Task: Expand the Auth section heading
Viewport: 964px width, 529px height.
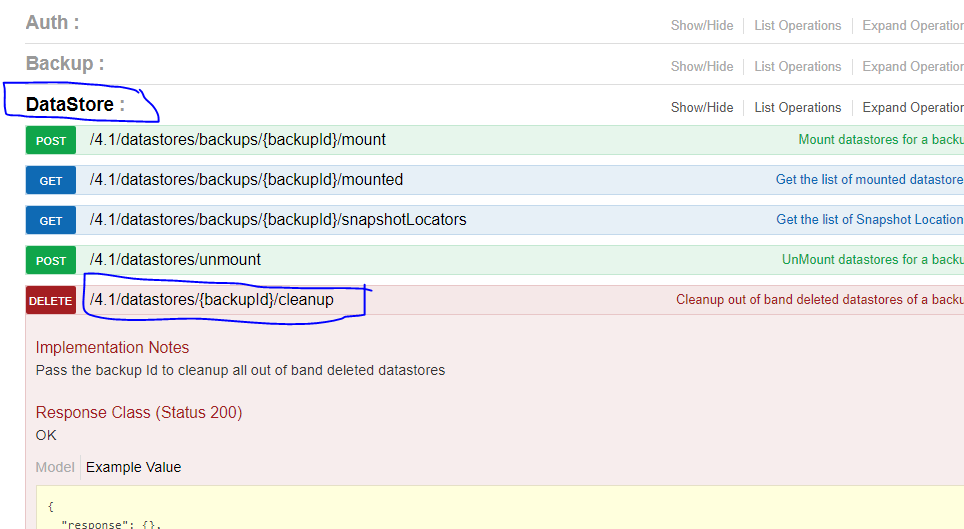Action: tap(52, 23)
